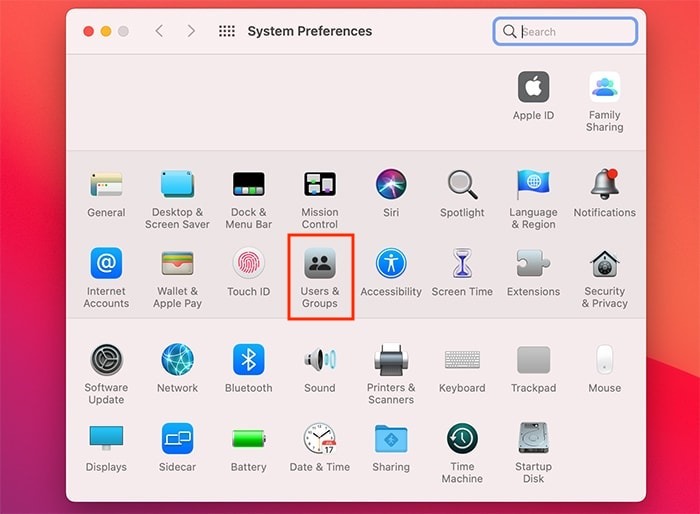The width and height of the screenshot is (700, 514).
Task: Show all preferences grid button
Action: point(227,31)
